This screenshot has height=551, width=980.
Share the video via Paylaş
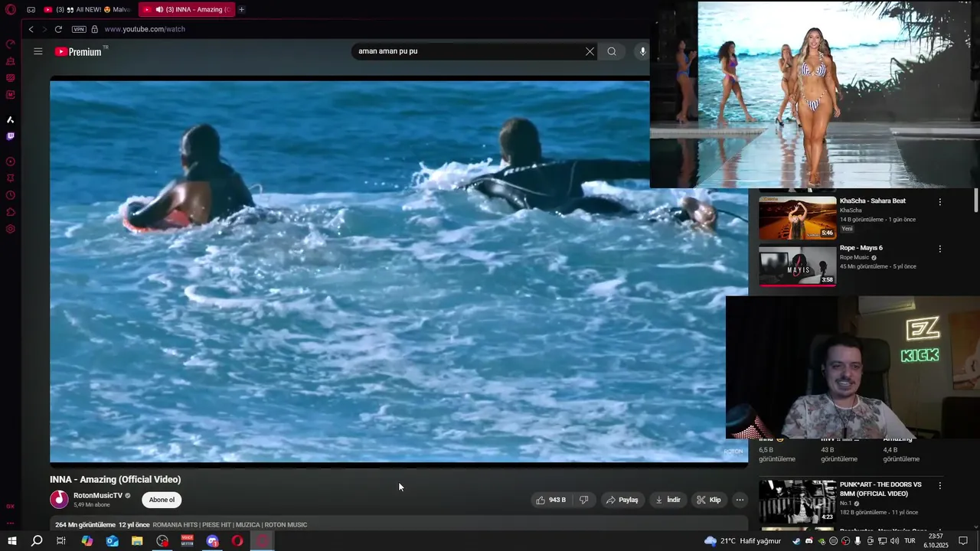tap(622, 500)
